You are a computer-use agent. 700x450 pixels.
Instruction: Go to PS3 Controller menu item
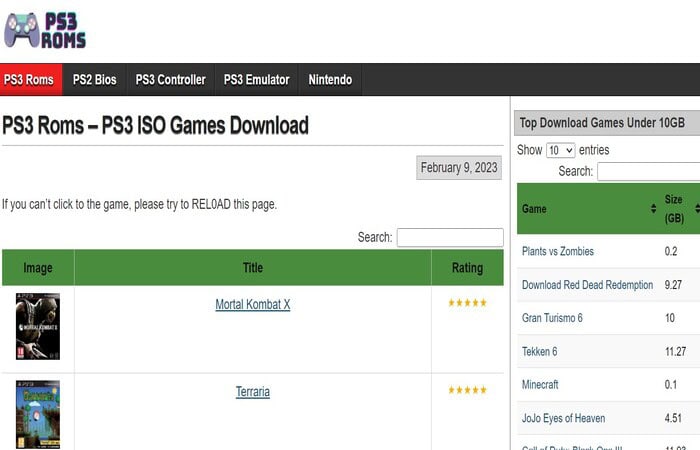(171, 79)
